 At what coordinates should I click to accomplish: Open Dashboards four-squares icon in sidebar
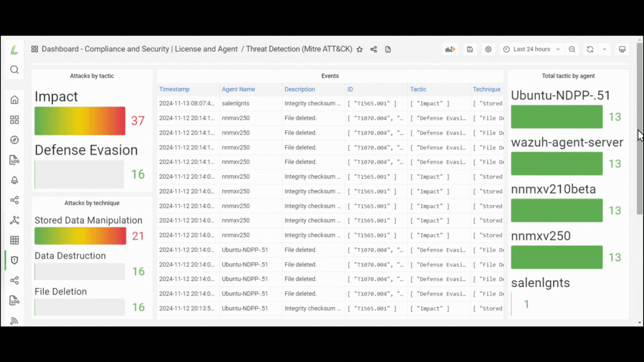14,120
